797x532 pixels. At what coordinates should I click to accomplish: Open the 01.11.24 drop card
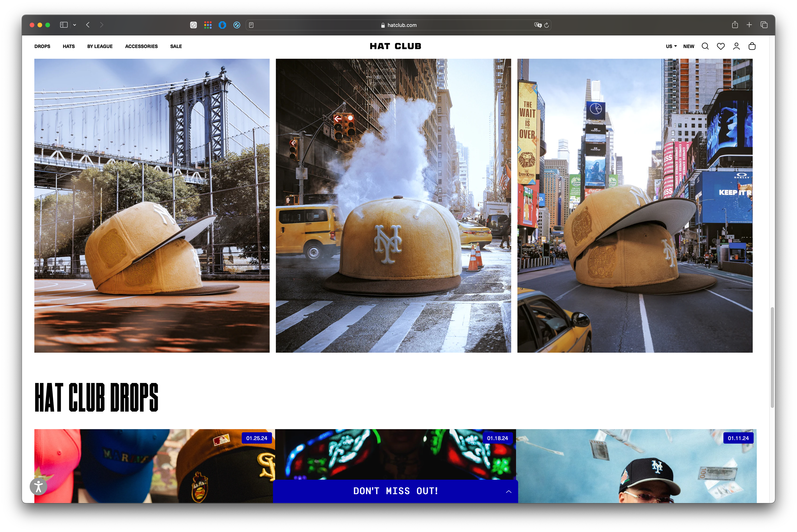[636, 466]
